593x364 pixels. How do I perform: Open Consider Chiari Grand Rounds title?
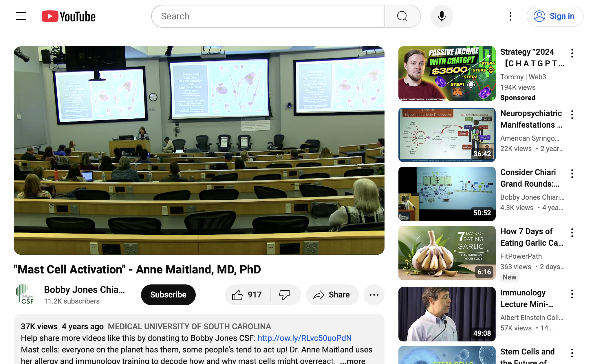(530, 178)
